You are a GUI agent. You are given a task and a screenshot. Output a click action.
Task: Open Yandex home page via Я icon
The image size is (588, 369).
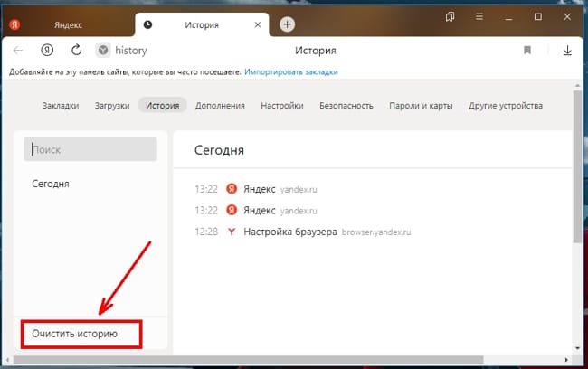(47, 50)
